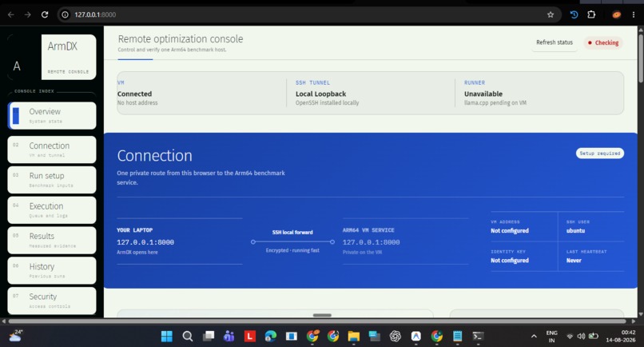The width and height of the screenshot is (644, 347).
Task: Reload the page with the refresh icon
Action: tap(45, 15)
